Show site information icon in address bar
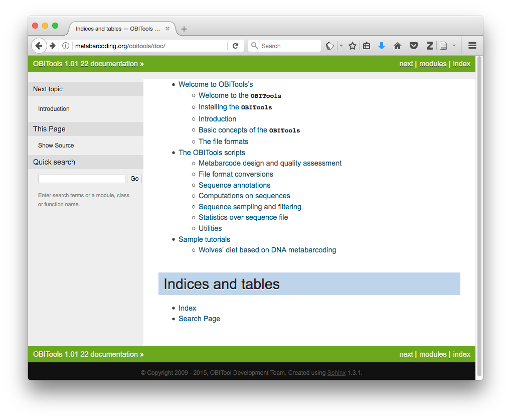This screenshot has height=420, width=511. (66, 46)
